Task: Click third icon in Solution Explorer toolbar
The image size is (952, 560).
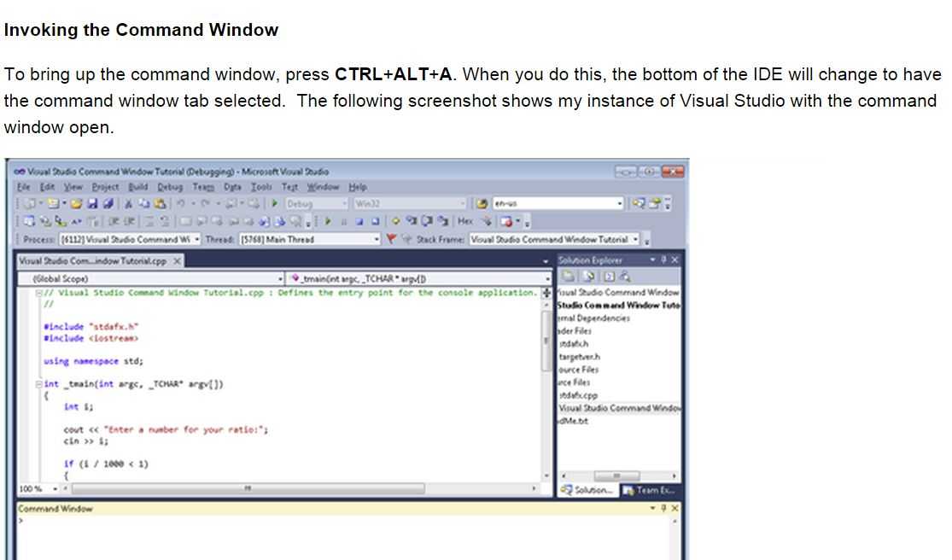Action: 609,277
